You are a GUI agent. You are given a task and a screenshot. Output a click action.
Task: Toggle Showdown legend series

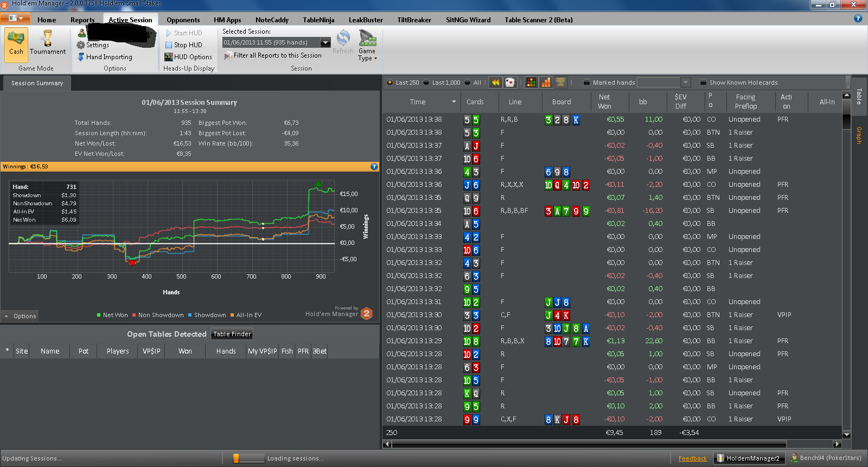(x=207, y=315)
